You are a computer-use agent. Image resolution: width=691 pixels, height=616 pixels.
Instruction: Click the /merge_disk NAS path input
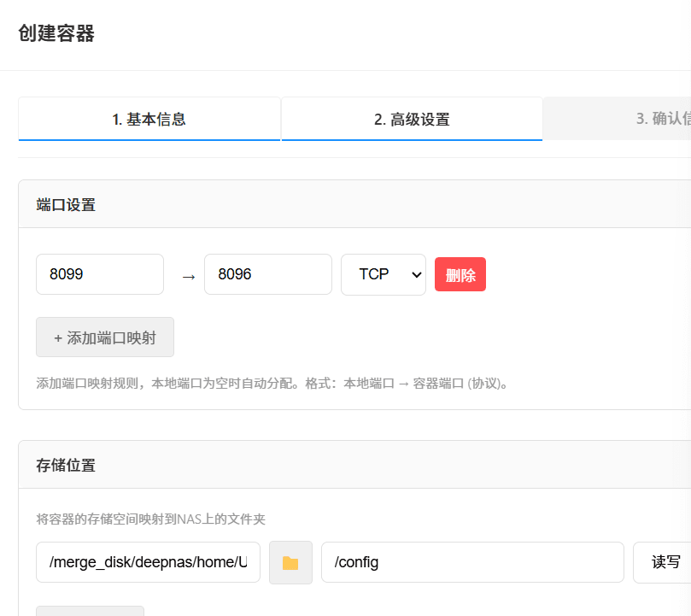(148, 562)
